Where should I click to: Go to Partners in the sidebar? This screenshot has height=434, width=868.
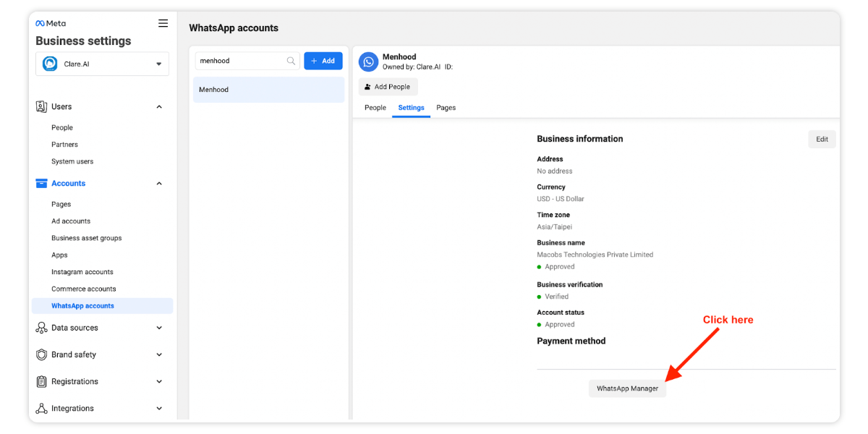[x=64, y=145]
